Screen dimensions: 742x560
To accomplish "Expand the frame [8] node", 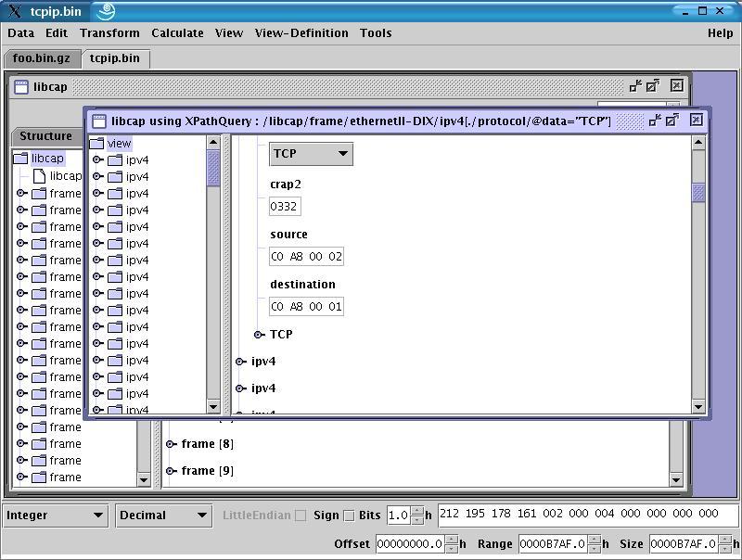I will [171, 444].
